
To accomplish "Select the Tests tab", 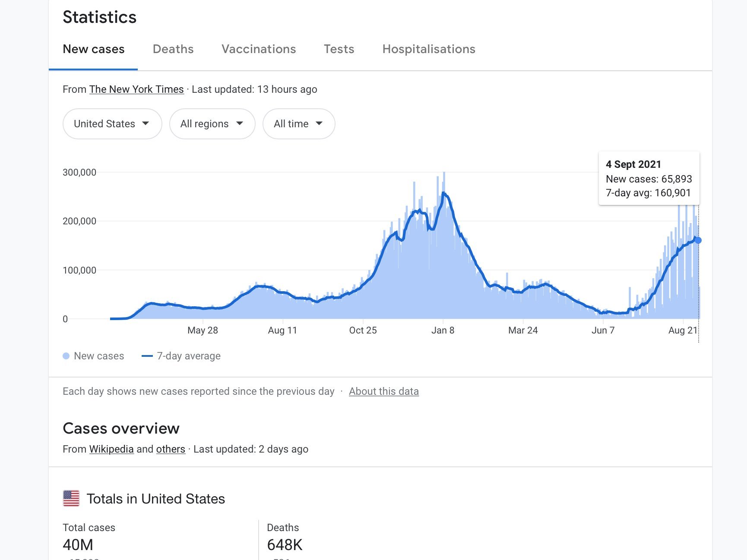I will (x=339, y=49).
